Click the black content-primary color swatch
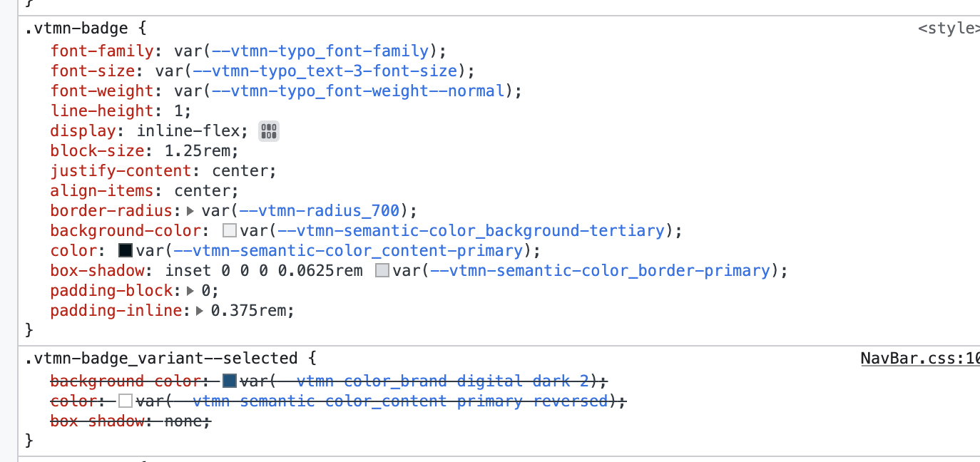 [124, 250]
